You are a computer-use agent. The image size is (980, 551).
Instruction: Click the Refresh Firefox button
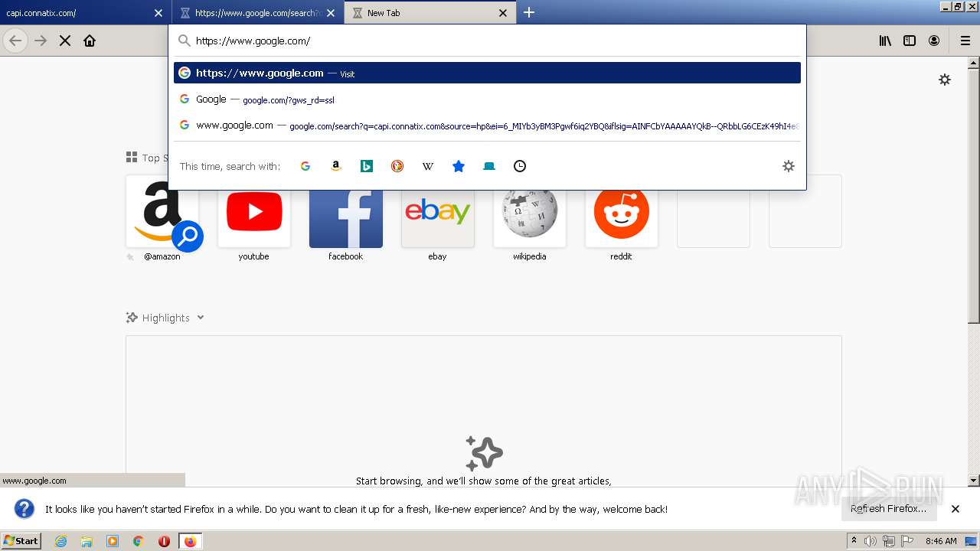point(888,509)
